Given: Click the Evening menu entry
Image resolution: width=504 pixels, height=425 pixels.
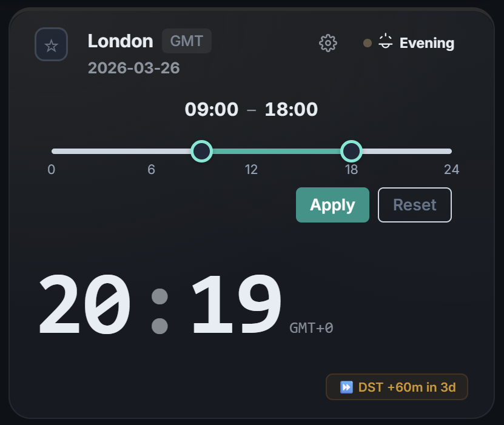Looking at the screenshot, I should 426,43.
